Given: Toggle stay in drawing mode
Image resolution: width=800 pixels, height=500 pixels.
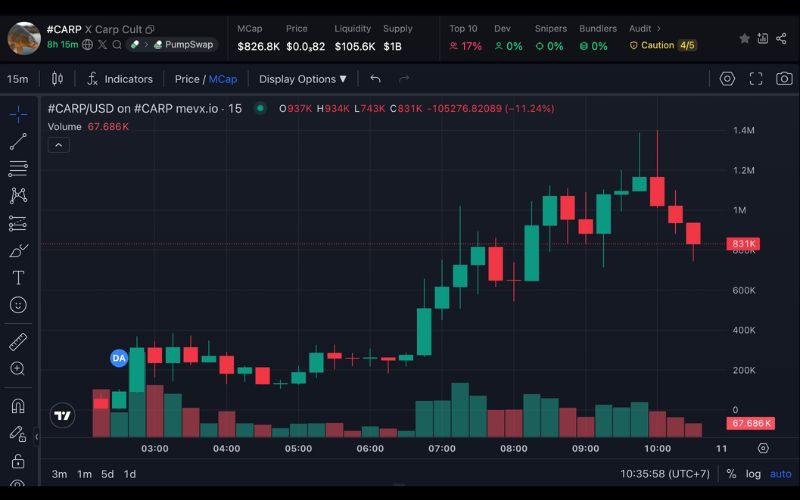Looking at the screenshot, I should [x=18, y=434].
